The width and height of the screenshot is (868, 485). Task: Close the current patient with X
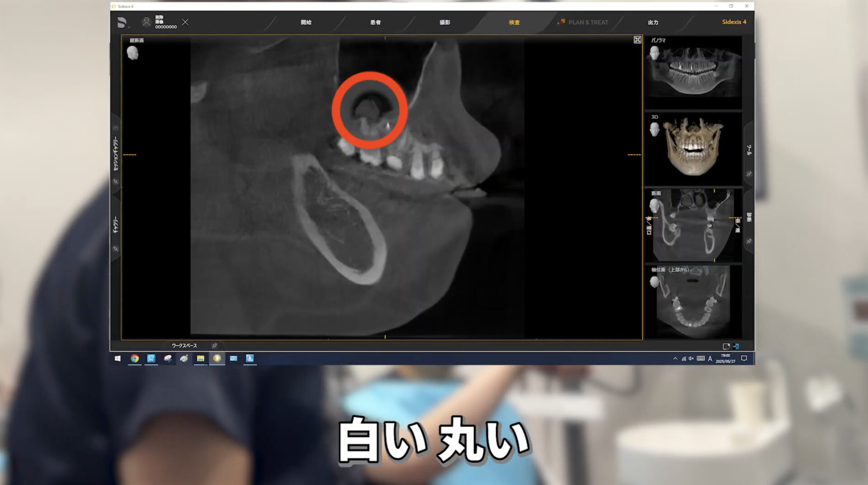(x=185, y=22)
